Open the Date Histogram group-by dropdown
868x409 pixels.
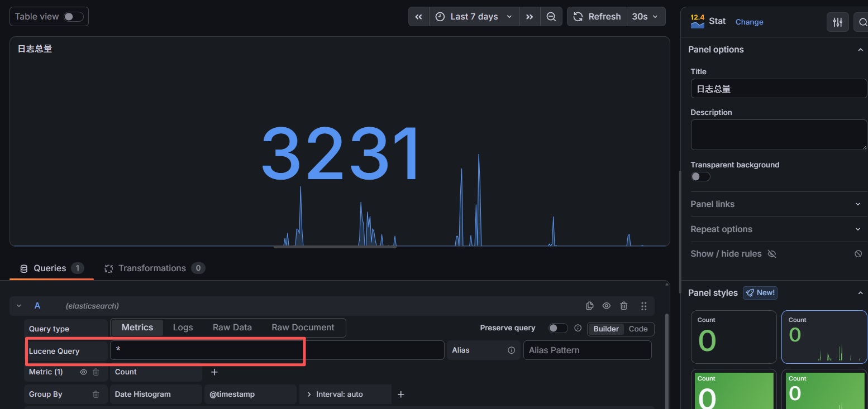(x=156, y=394)
